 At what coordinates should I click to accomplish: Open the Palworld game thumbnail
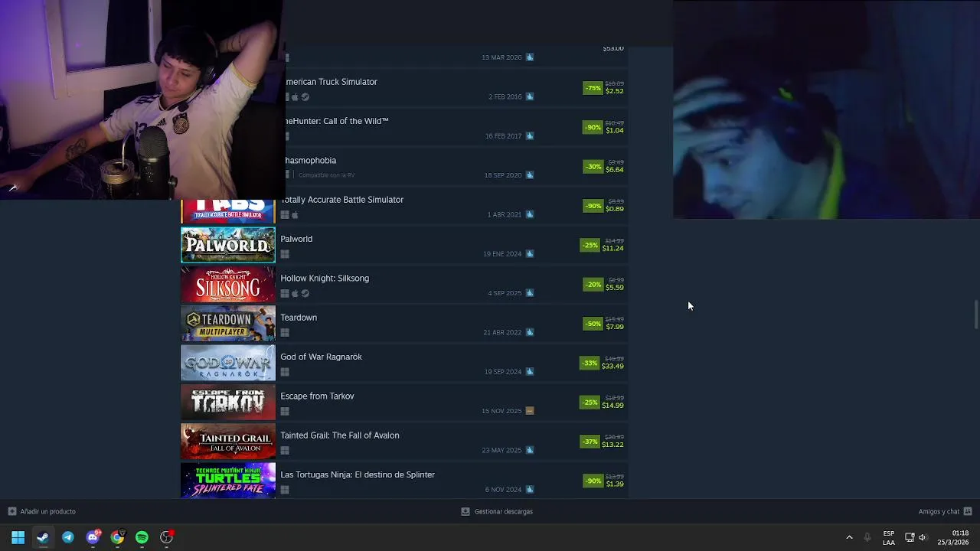(x=228, y=245)
